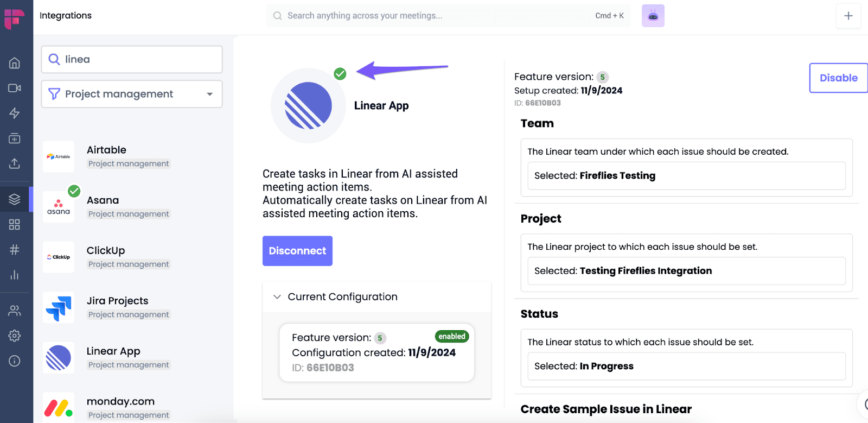Image resolution: width=868 pixels, height=423 pixels.
Task: Click the plus button in top right
Action: click(x=848, y=16)
